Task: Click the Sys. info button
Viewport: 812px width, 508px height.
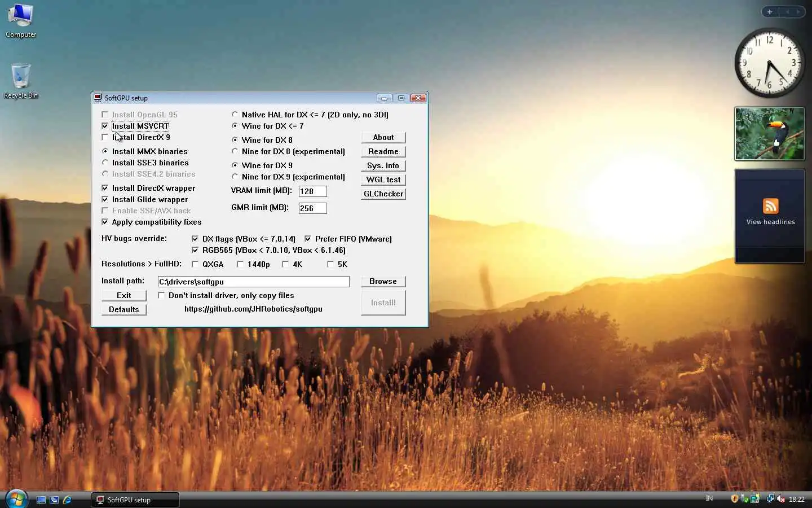Action: 383,165
